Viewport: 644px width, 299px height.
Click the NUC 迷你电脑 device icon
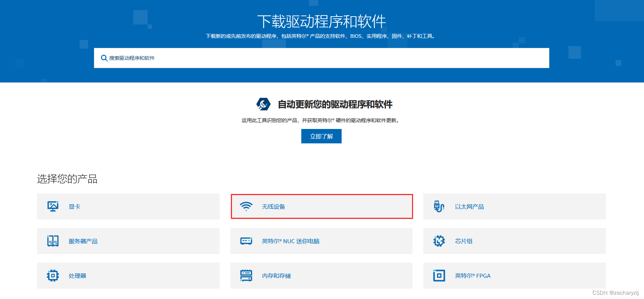246,241
